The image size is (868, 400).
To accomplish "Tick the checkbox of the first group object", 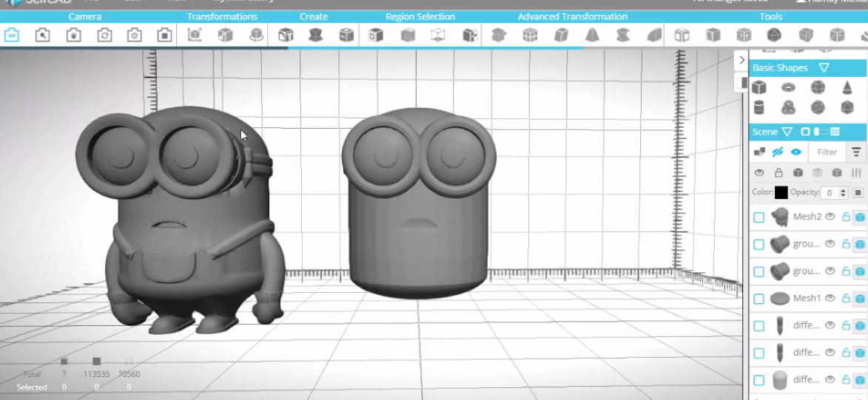I will [x=758, y=245].
